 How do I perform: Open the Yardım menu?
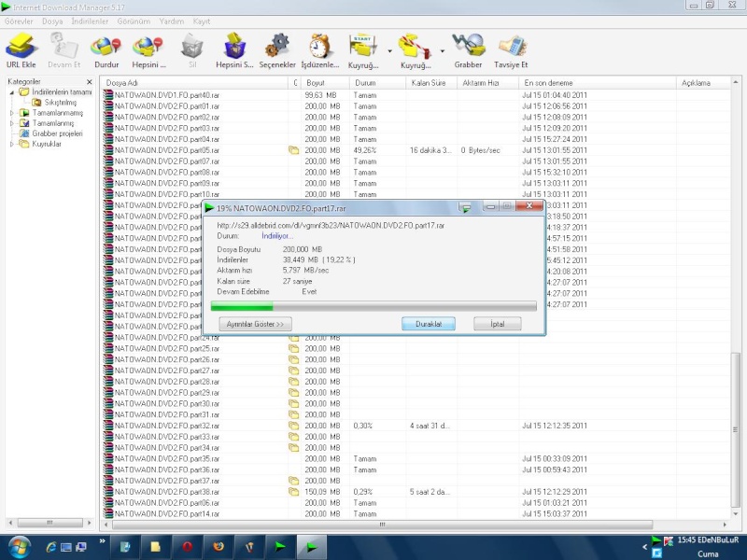coord(172,21)
